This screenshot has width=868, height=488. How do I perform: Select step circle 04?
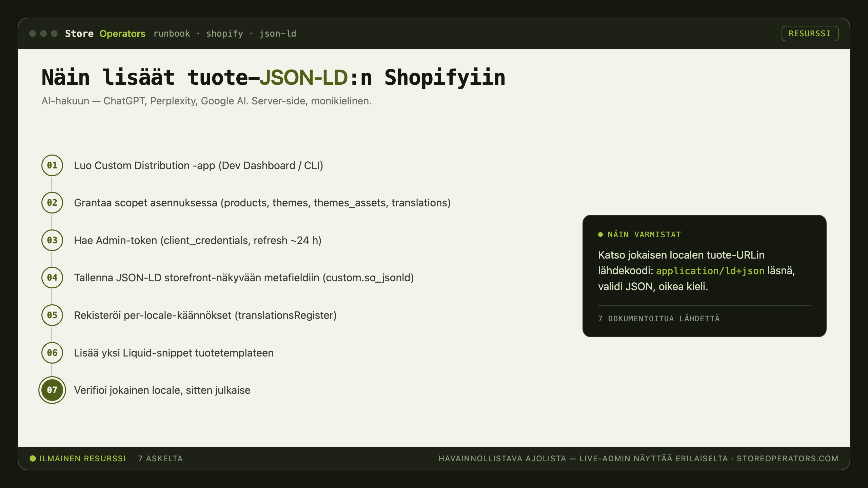click(52, 278)
